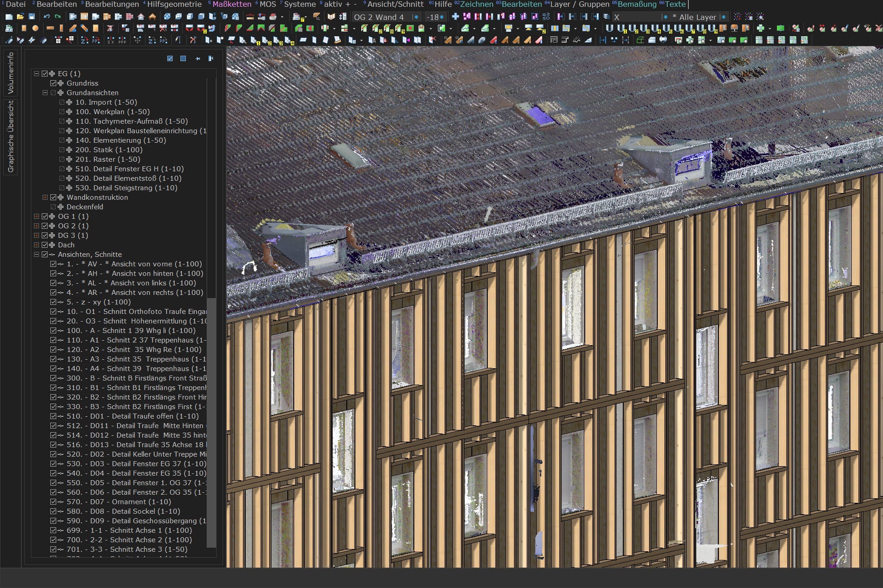Click the Redo green arrow icon
The image size is (883, 588).
click(x=58, y=17)
